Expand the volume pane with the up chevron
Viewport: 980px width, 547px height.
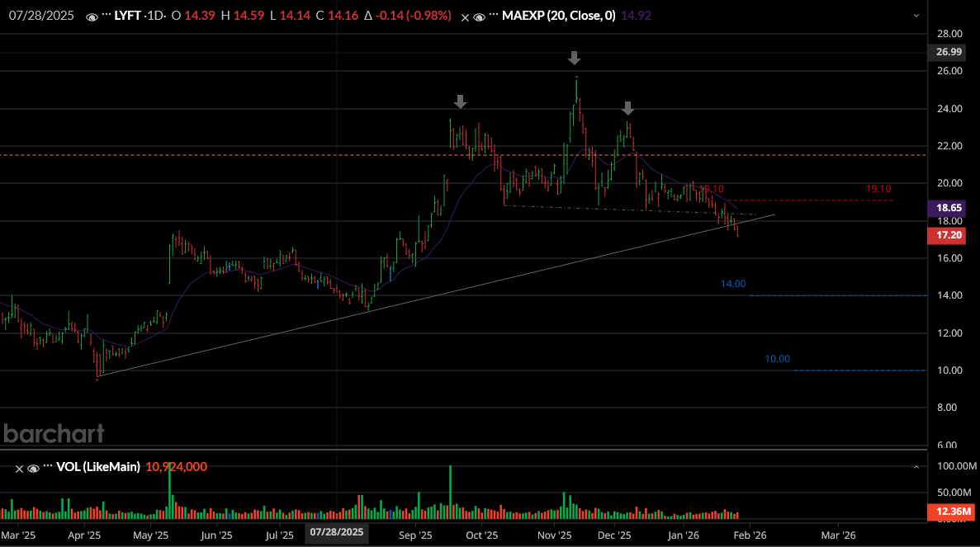pos(916,466)
